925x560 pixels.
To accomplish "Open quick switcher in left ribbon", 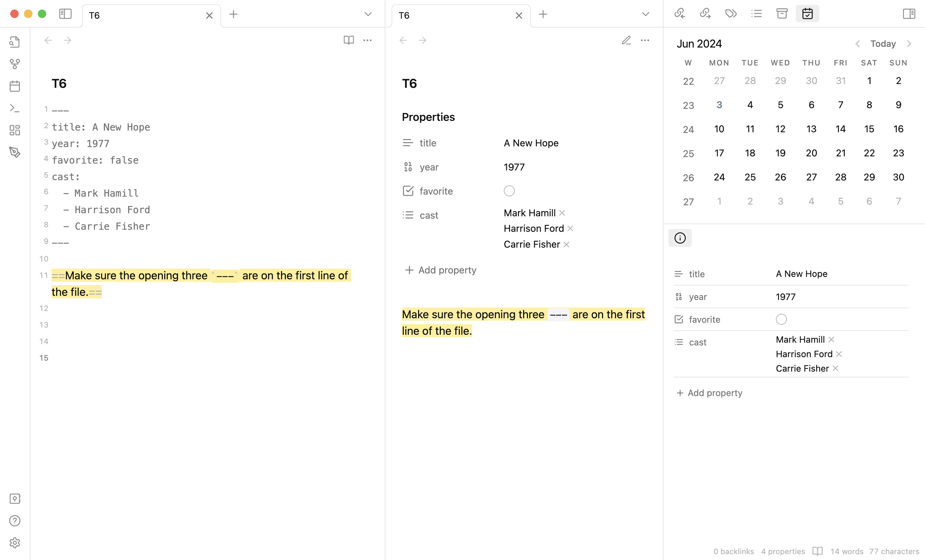I will (x=15, y=42).
